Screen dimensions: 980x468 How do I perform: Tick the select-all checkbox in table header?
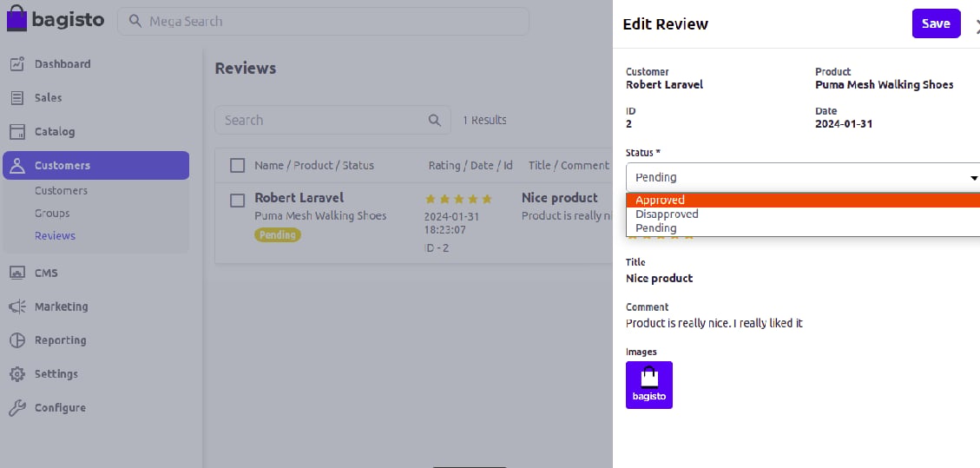pyautogui.click(x=238, y=166)
